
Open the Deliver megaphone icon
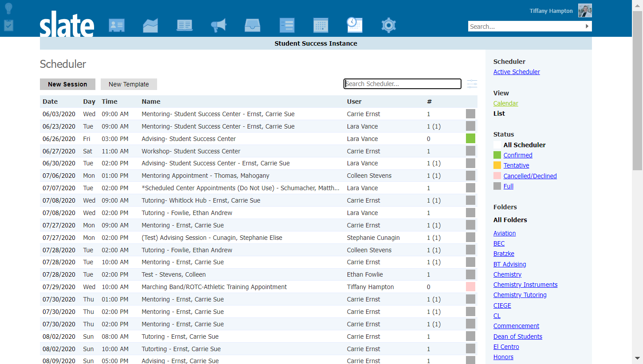219,25
